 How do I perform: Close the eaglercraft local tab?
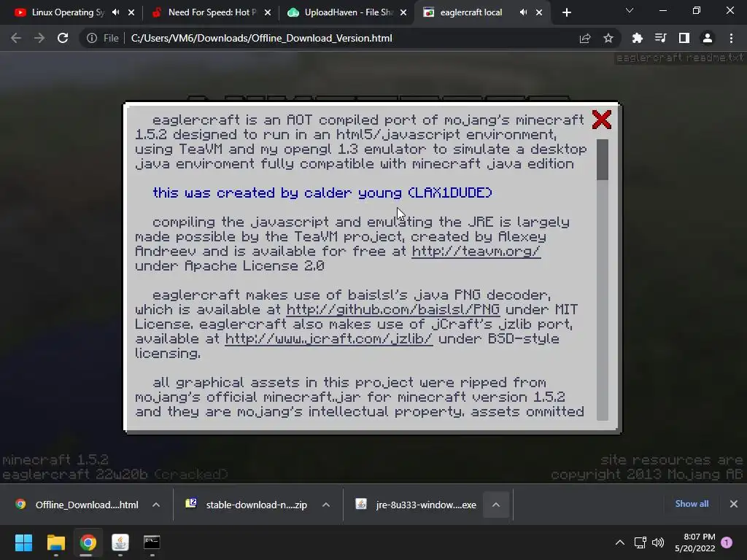pyautogui.click(x=539, y=12)
